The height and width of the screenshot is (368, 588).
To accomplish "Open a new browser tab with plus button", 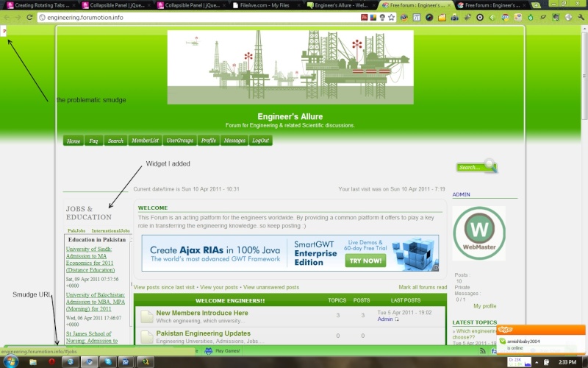I will [536, 5].
